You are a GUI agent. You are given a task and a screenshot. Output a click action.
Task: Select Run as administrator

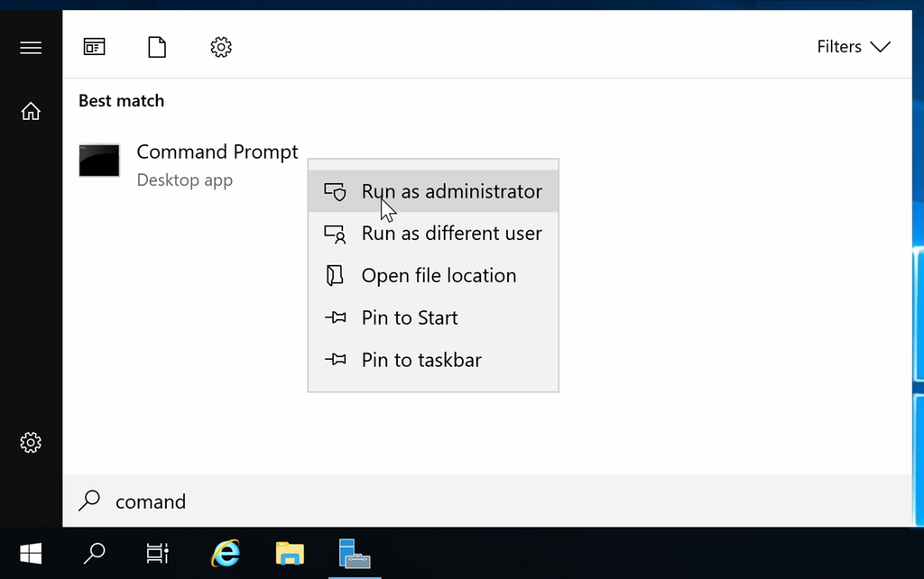click(x=433, y=191)
